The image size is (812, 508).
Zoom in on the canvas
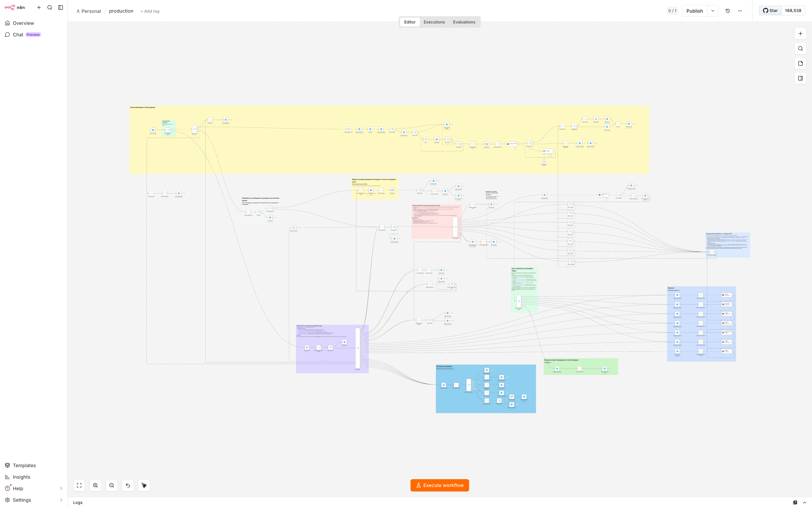tap(95, 485)
